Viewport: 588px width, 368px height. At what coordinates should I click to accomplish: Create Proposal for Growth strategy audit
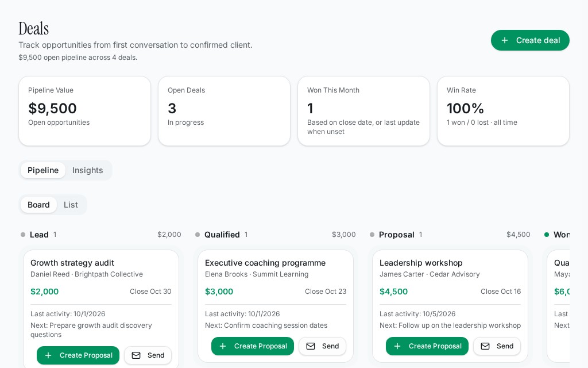point(78,355)
